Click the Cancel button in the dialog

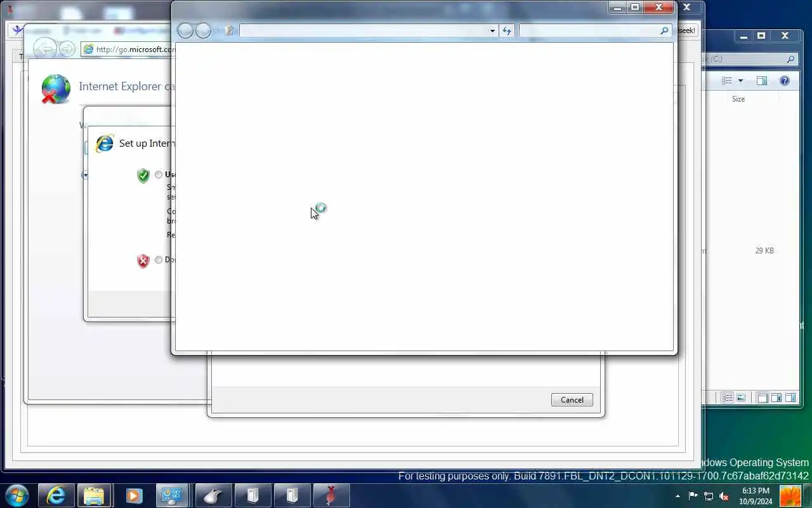click(572, 399)
